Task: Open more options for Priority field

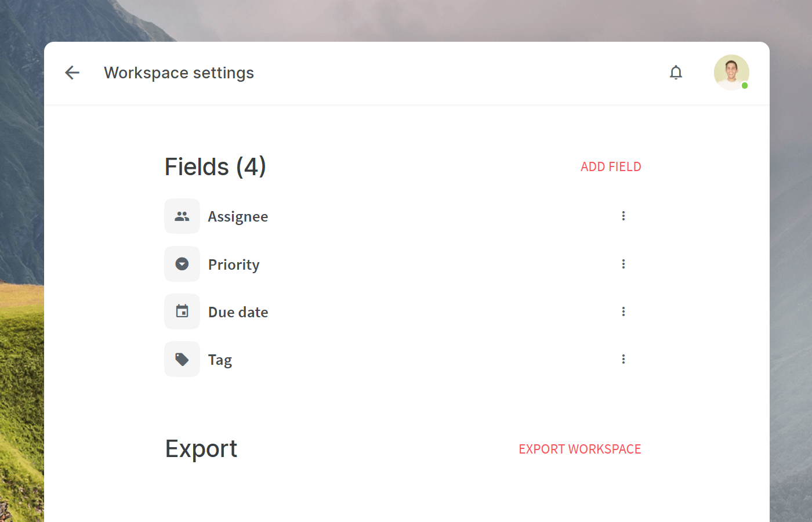Action: click(623, 264)
